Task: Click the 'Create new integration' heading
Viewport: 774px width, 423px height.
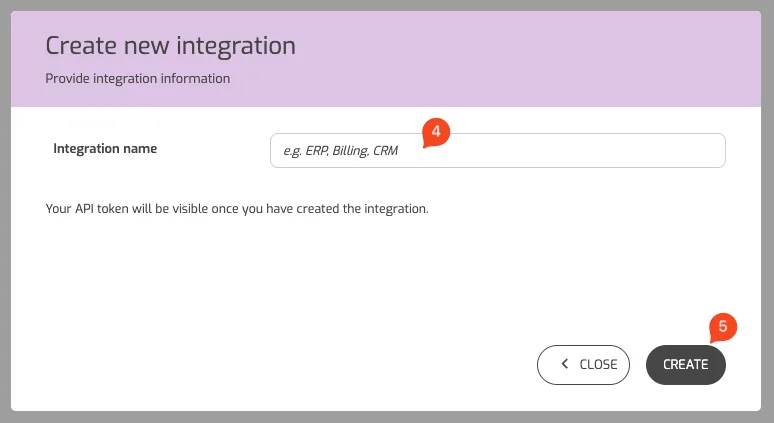Action: (171, 46)
